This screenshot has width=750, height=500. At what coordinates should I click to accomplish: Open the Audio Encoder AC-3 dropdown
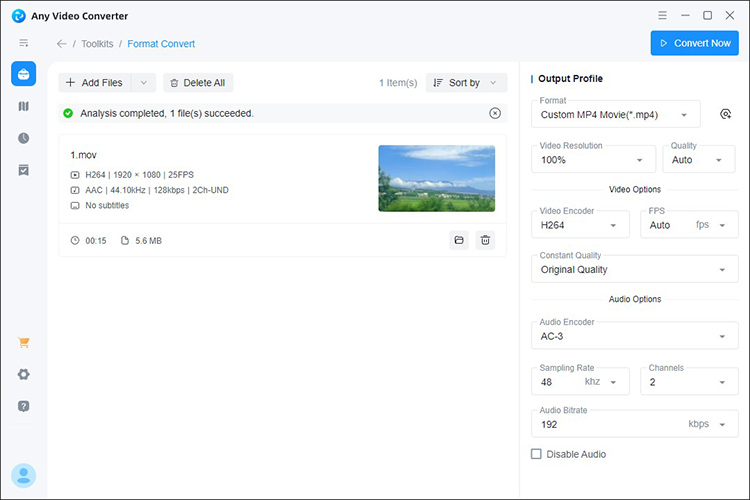point(635,336)
